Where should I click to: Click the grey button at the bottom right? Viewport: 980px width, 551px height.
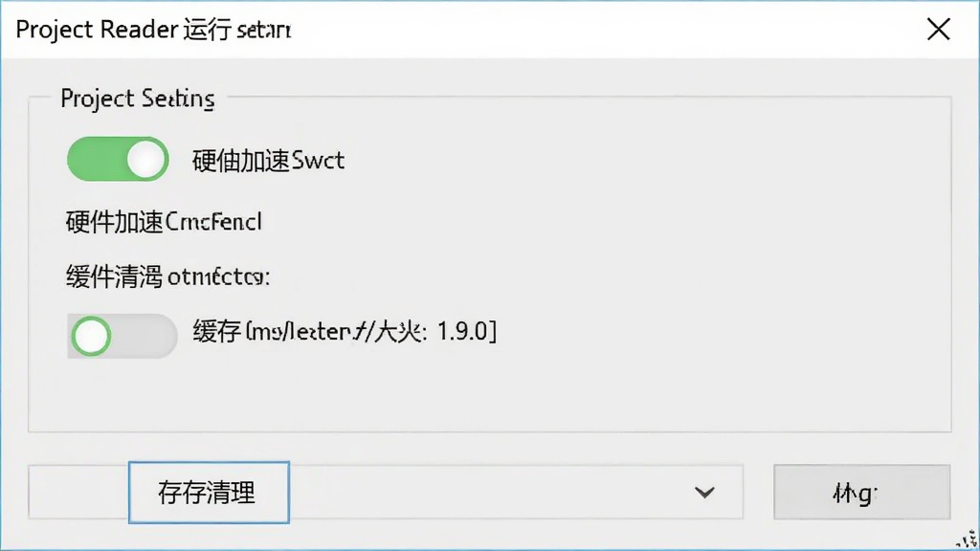(x=862, y=493)
